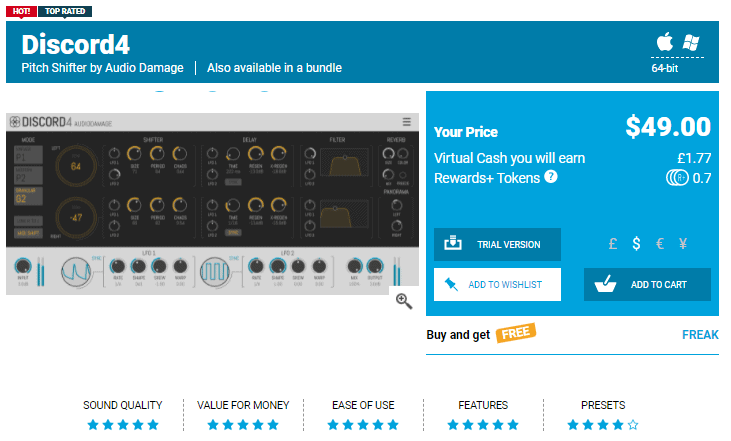
Task: Select the dollar currency symbol
Action: coord(636,243)
